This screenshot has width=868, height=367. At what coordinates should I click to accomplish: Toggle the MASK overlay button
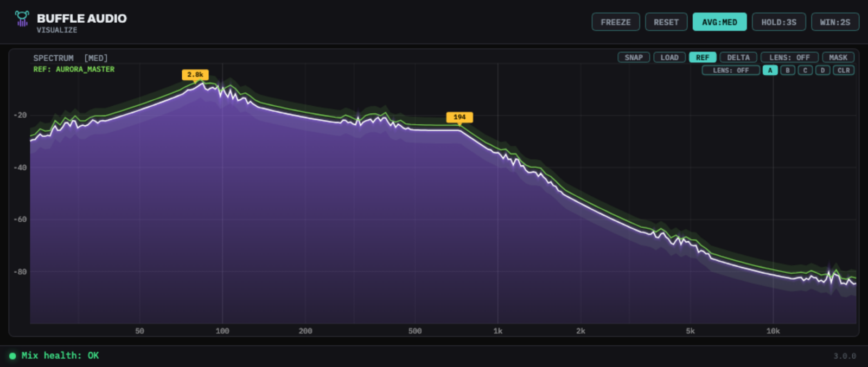[838, 57]
